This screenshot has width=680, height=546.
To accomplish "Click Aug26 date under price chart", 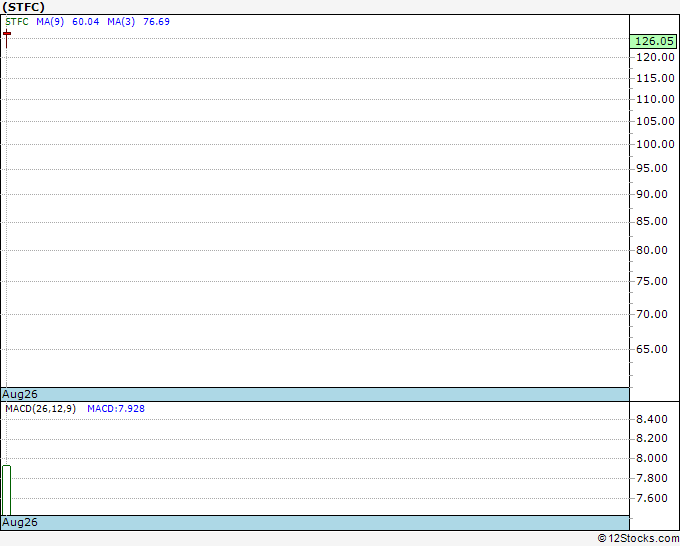I will [x=20, y=394].
